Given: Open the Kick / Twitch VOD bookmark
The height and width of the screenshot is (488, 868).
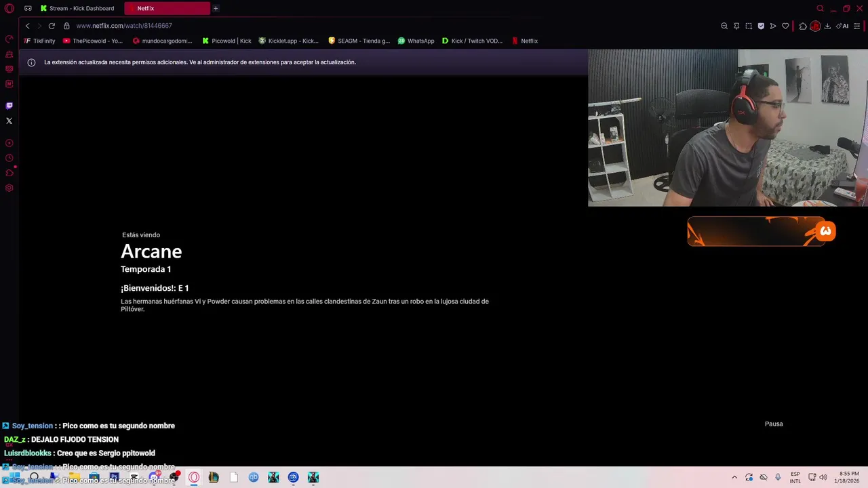Looking at the screenshot, I should click(x=472, y=41).
